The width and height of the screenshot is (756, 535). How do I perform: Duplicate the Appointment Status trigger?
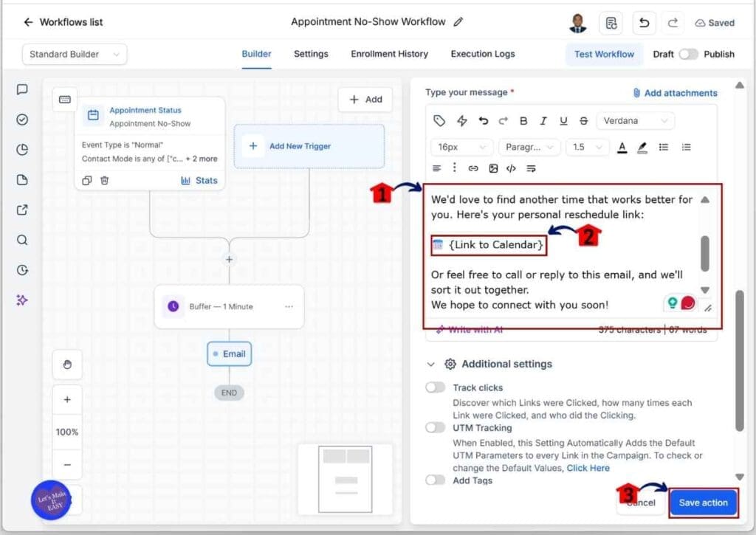pyautogui.click(x=87, y=180)
